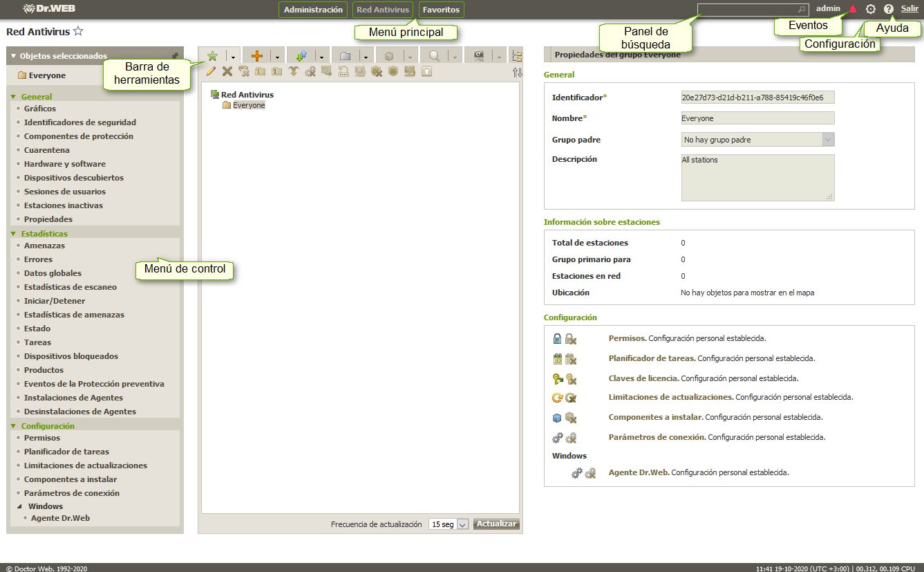The width and height of the screenshot is (924, 572).
Task: Select Red Antivirus root tree node
Action: 247,95
